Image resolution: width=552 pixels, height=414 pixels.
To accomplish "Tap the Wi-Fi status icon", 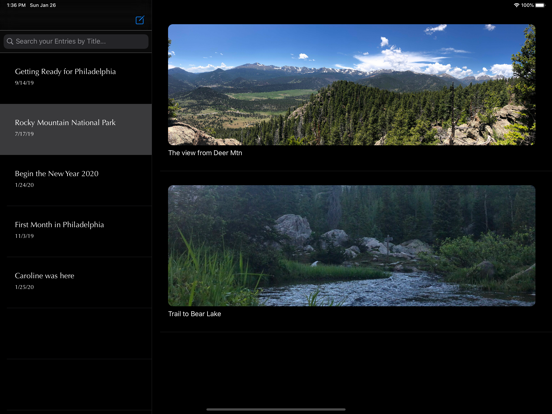I will coord(516,5).
